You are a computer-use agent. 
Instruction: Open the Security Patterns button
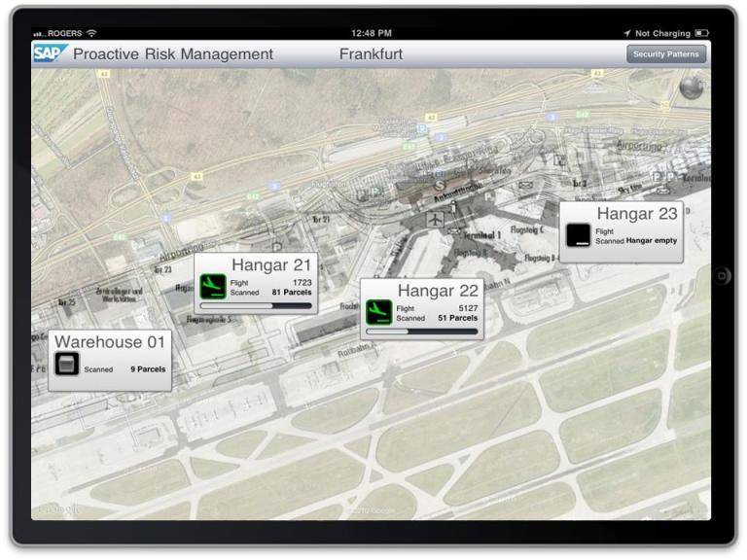[665, 54]
